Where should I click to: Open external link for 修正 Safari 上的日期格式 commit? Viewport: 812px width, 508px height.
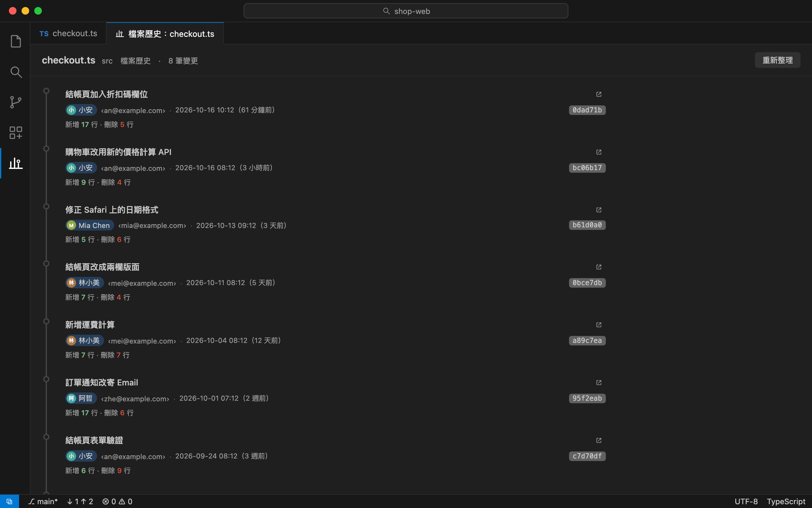point(599,210)
